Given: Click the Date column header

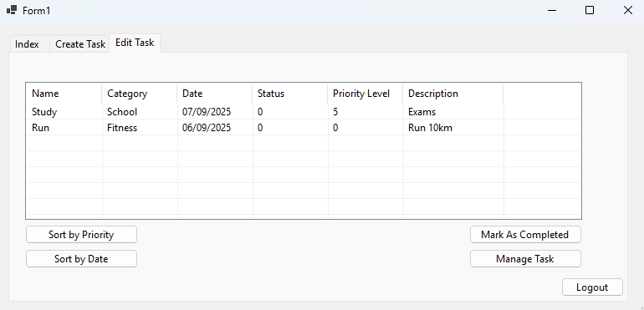Looking at the screenshot, I should (x=215, y=94).
